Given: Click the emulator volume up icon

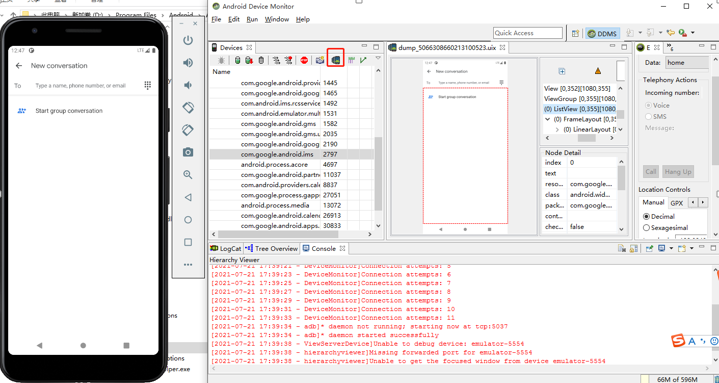Looking at the screenshot, I should tap(188, 63).
